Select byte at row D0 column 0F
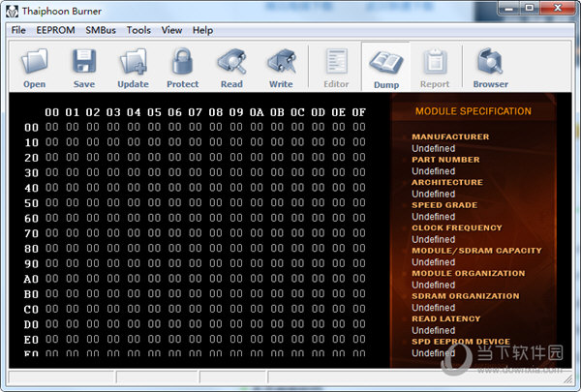This screenshot has width=581, height=392. [x=359, y=324]
